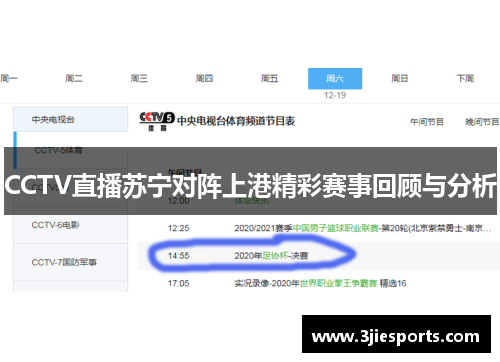
Task: Click the article title banner text
Action: pyautogui.click(x=250, y=186)
